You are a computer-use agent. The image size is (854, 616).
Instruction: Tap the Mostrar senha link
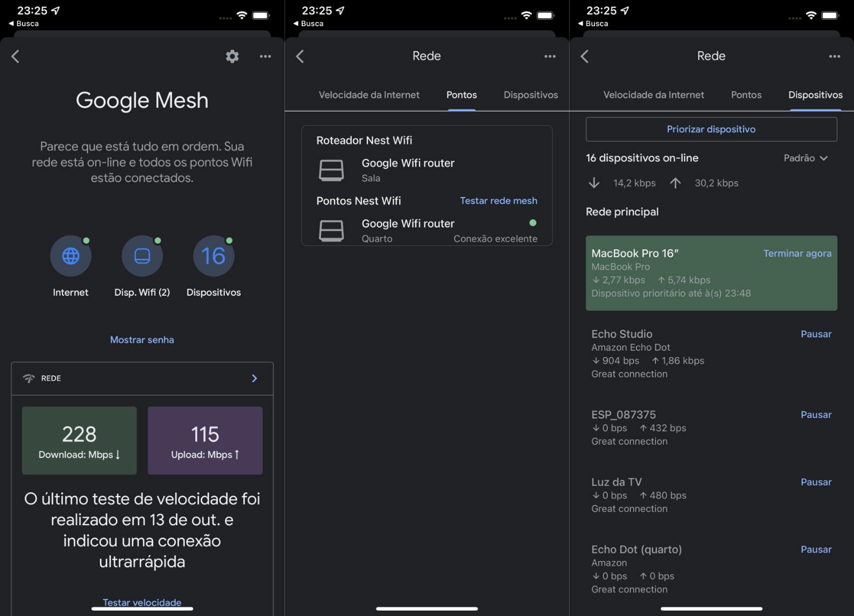click(x=142, y=339)
